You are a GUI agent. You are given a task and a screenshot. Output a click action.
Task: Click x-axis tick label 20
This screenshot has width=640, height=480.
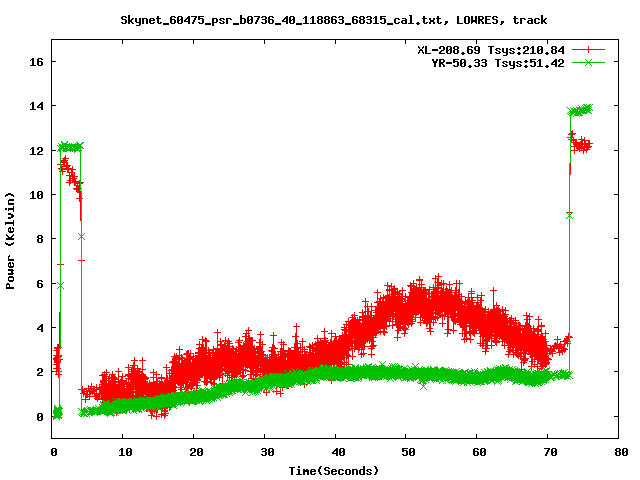click(x=196, y=452)
